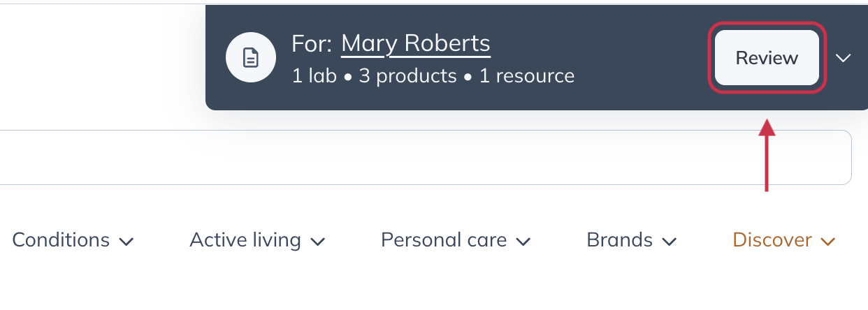Screen dimensions: 868x310
Task: Click the "3 products" summary text
Action: tap(407, 75)
